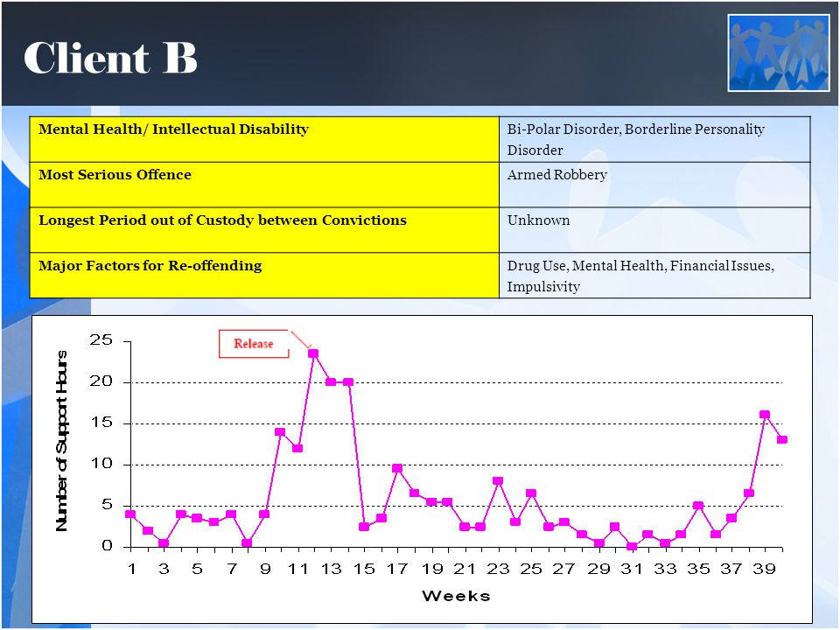The height and width of the screenshot is (630, 840).
Task: Click the 'Most Serious Offence' label
Action: click(115, 175)
